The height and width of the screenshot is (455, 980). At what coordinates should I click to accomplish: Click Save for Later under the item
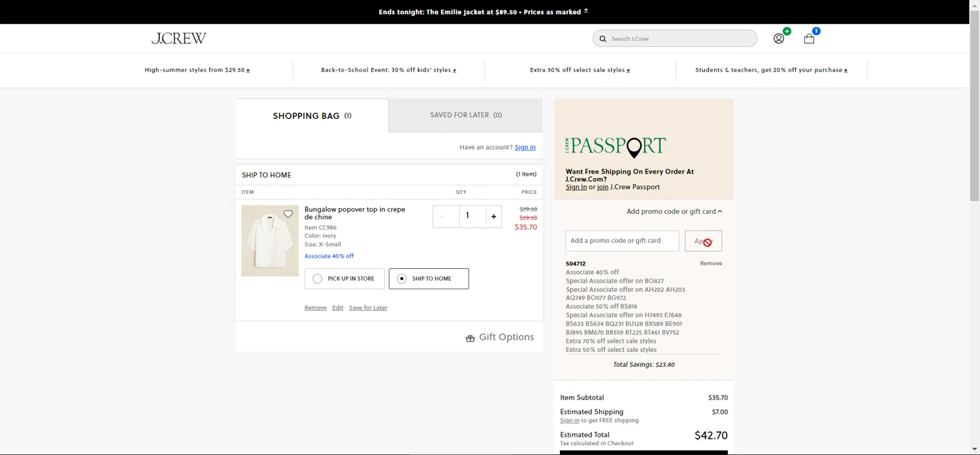[368, 307]
